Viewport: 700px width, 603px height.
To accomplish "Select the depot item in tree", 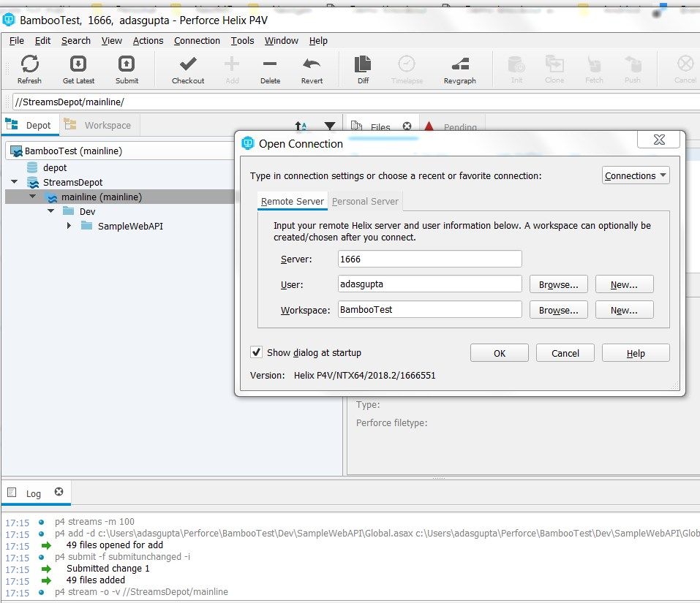I will (x=55, y=167).
